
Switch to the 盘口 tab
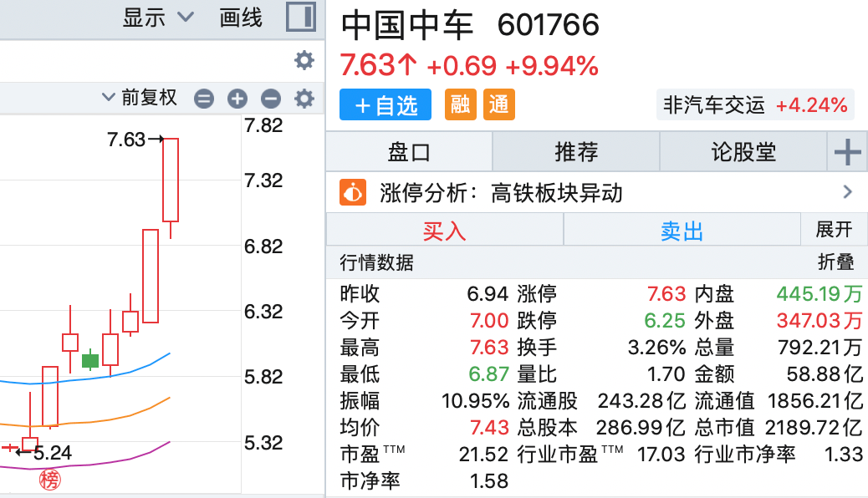click(x=409, y=151)
